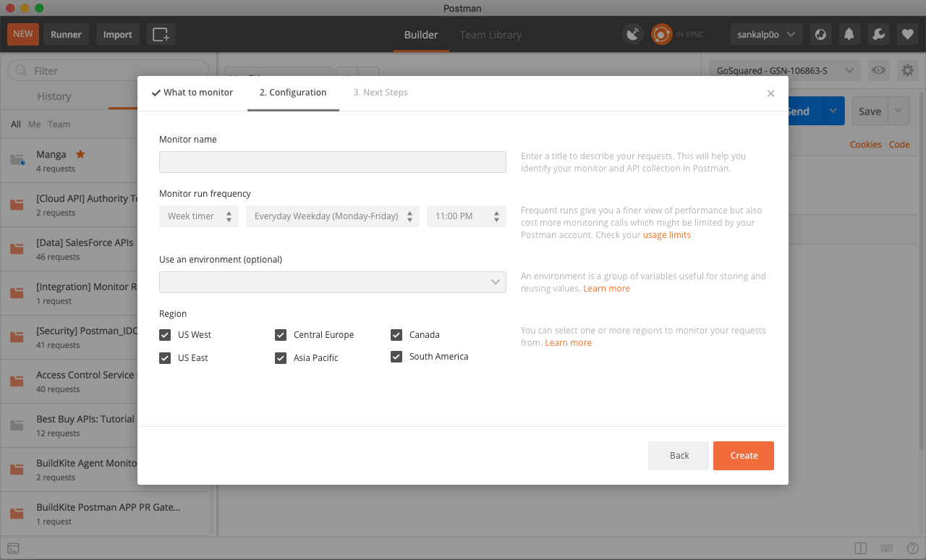The image size is (926, 560).
Task: Filter collections by Me
Action: pos(34,124)
